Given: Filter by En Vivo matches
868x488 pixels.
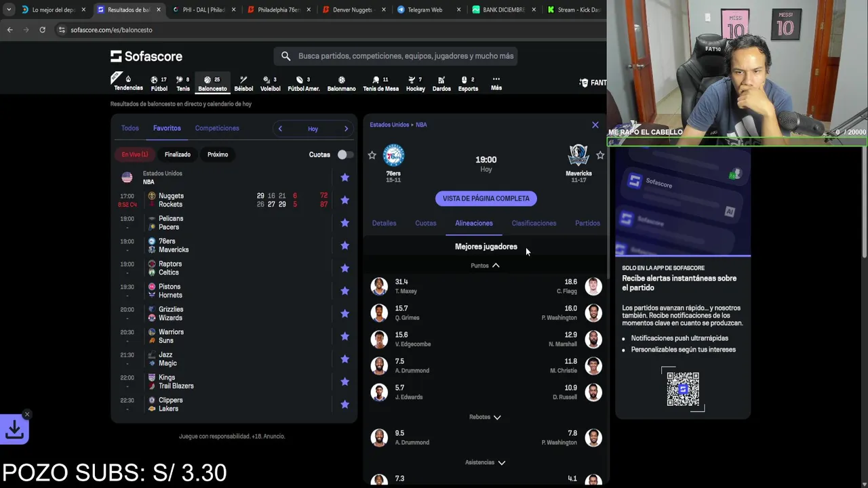Looking at the screenshot, I should click(135, 155).
